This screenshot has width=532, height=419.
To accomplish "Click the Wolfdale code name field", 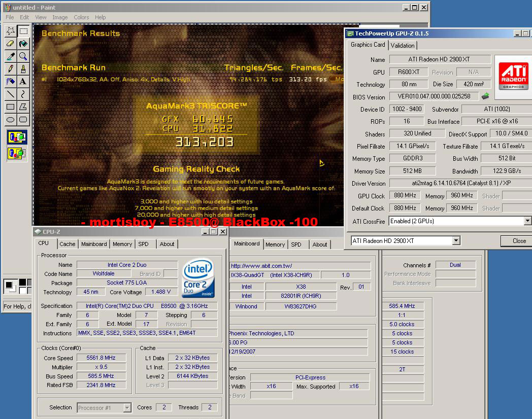I will pyautogui.click(x=104, y=273).
